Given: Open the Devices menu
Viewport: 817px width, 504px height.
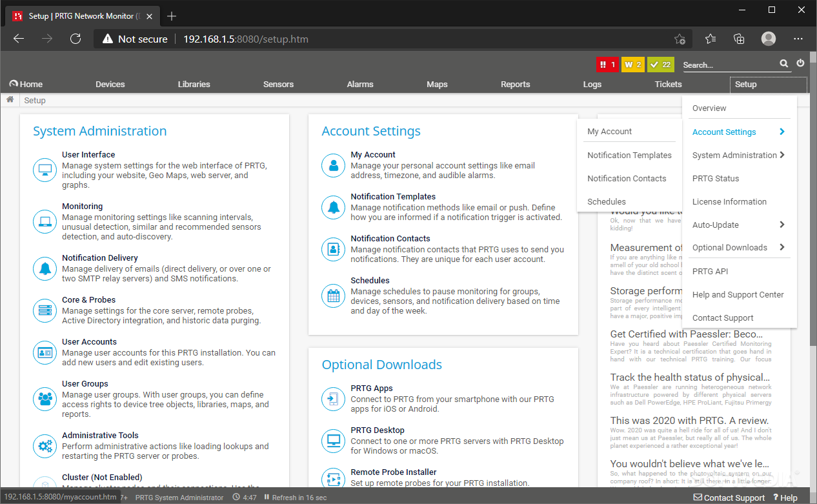Looking at the screenshot, I should (x=110, y=84).
